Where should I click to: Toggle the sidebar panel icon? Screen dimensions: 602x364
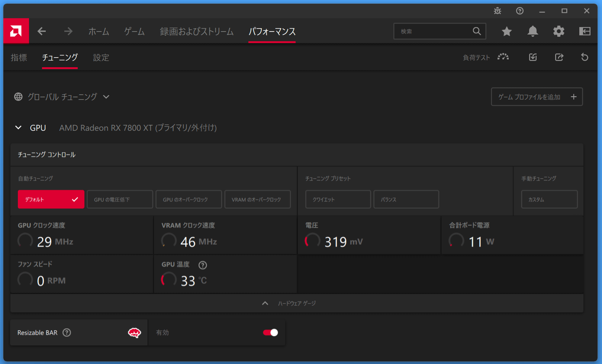585,31
